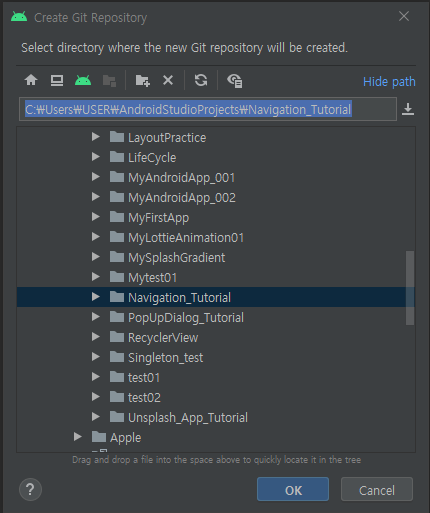The height and width of the screenshot is (513, 430).
Task: Click Singleton_test folder icon
Action: coord(117,356)
